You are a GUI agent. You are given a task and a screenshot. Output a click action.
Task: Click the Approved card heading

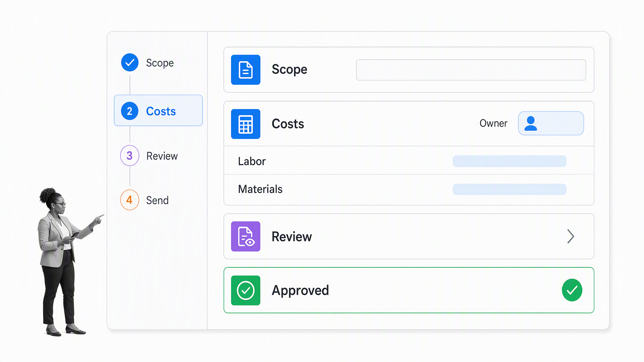click(300, 290)
